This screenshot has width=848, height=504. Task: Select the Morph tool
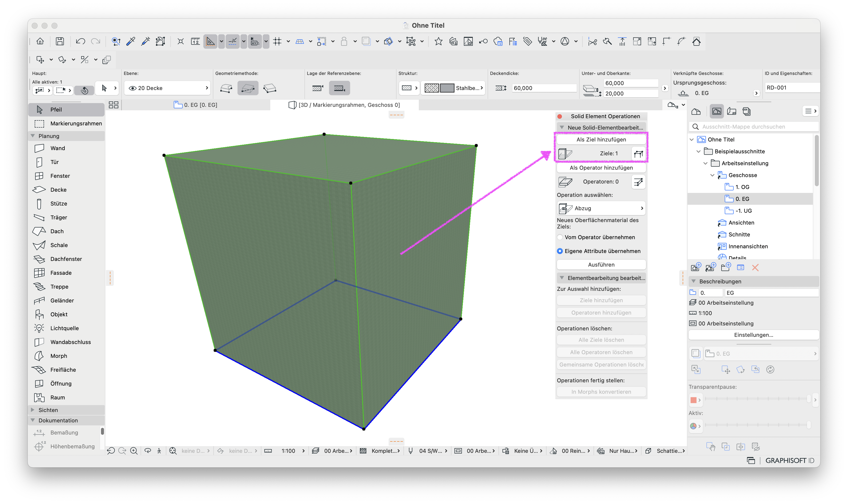(x=66, y=356)
